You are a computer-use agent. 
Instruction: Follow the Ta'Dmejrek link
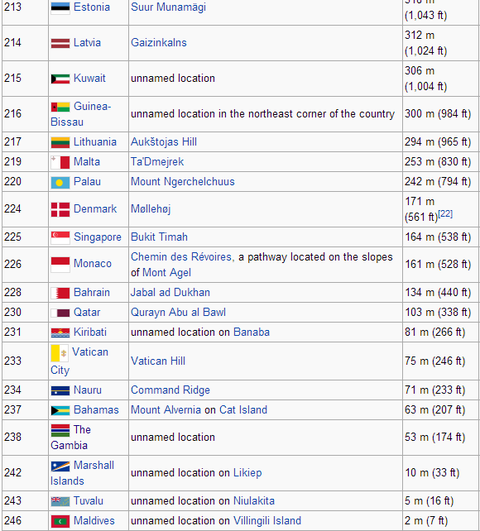(x=158, y=162)
